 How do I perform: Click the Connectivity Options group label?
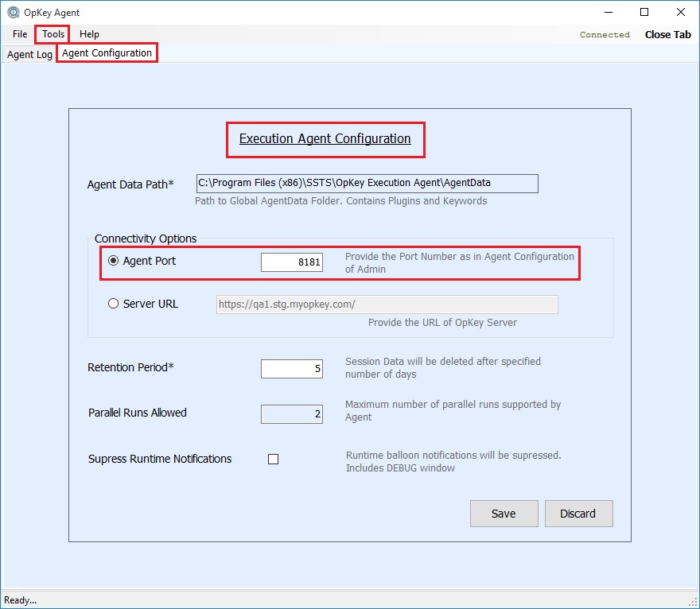[146, 239]
